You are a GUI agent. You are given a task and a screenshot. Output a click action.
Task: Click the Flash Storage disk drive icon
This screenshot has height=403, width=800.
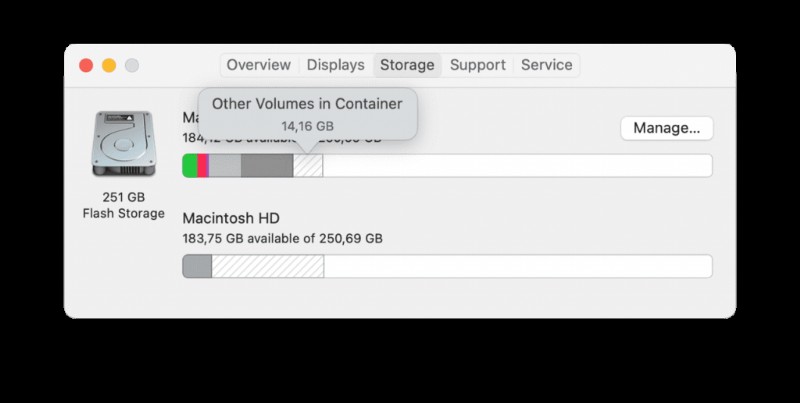[123, 146]
